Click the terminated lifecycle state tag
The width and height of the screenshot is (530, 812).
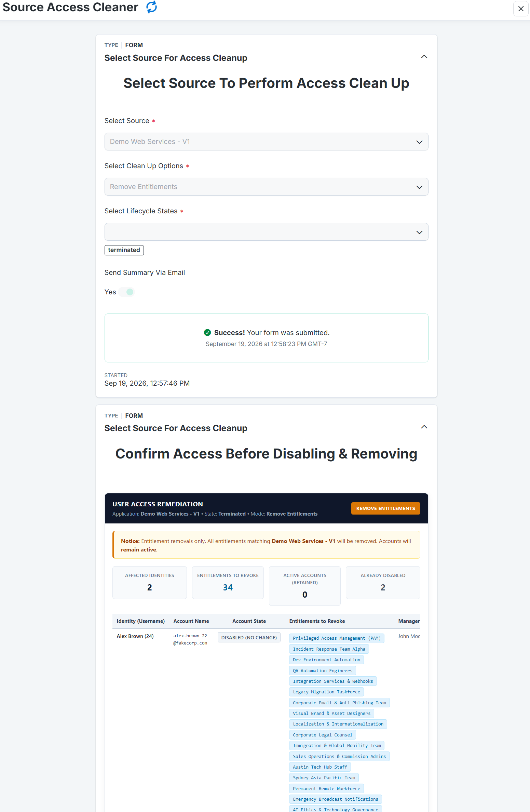pyautogui.click(x=124, y=250)
